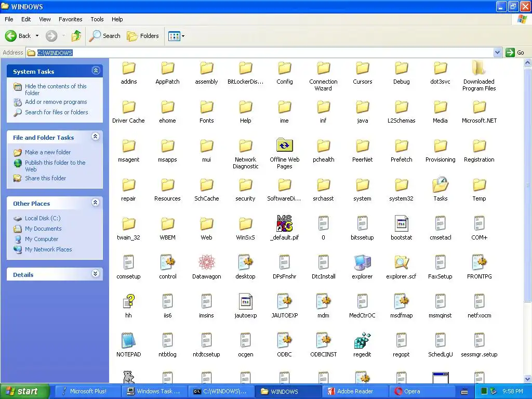Select the WinSxS folder

pos(245,224)
